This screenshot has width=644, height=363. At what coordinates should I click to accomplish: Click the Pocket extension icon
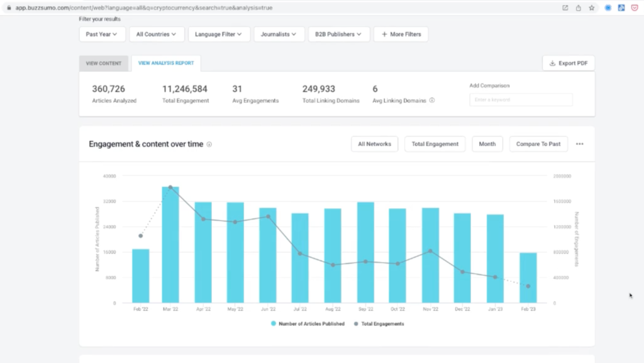[x=634, y=8]
